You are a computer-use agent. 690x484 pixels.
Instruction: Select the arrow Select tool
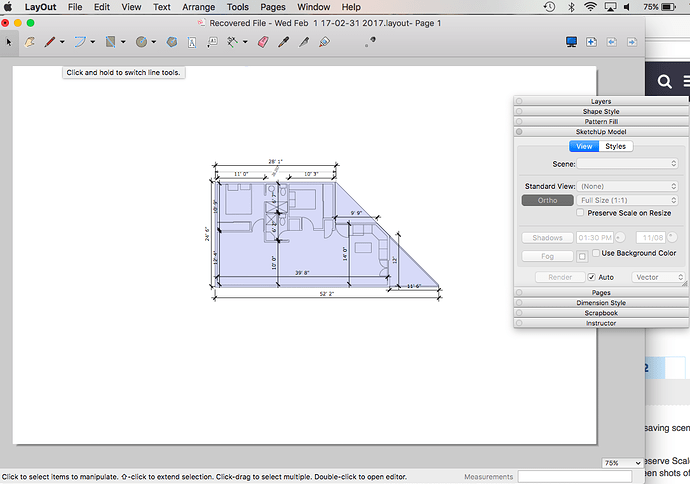click(x=8, y=42)
